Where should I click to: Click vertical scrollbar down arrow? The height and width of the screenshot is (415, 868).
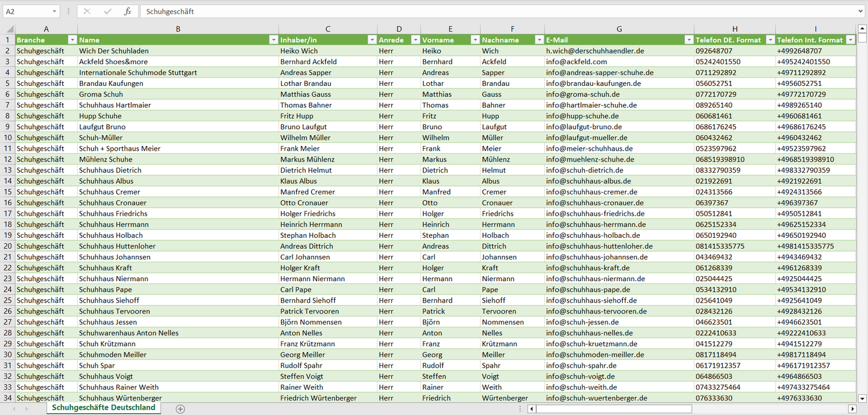[863, 398]
